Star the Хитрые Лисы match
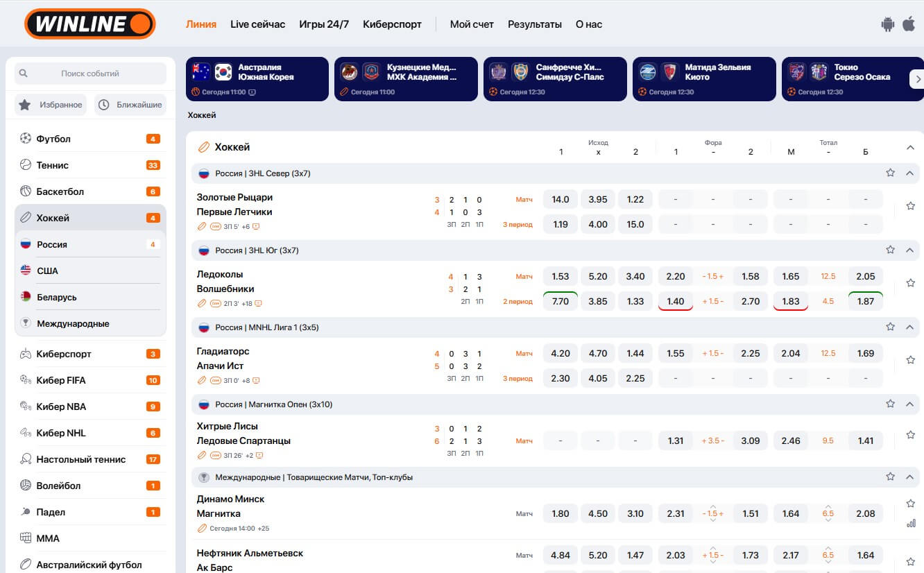The image size is (924, 573). click(x=911, y=435)
